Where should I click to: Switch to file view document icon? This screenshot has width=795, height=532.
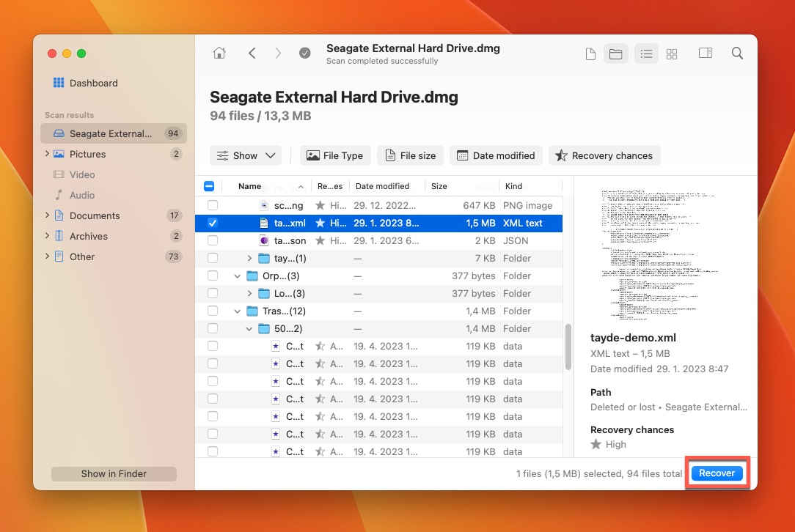click(x=590, y=53)
